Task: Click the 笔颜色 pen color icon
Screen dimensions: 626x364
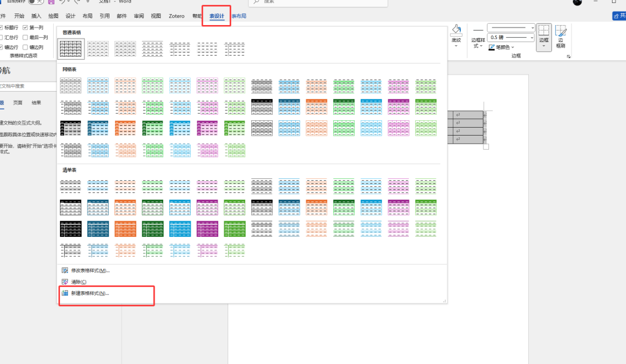Action: (492, 47)
